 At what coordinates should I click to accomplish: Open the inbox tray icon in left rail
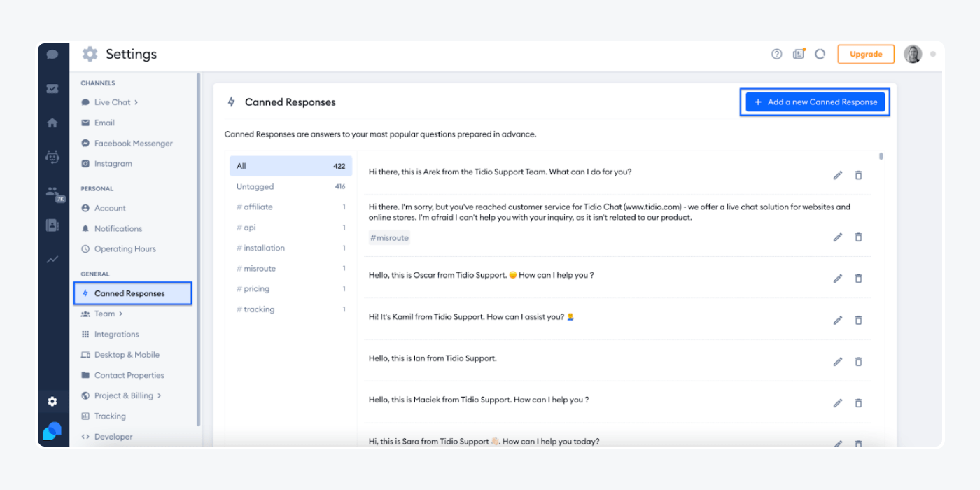tap(52, 88)
